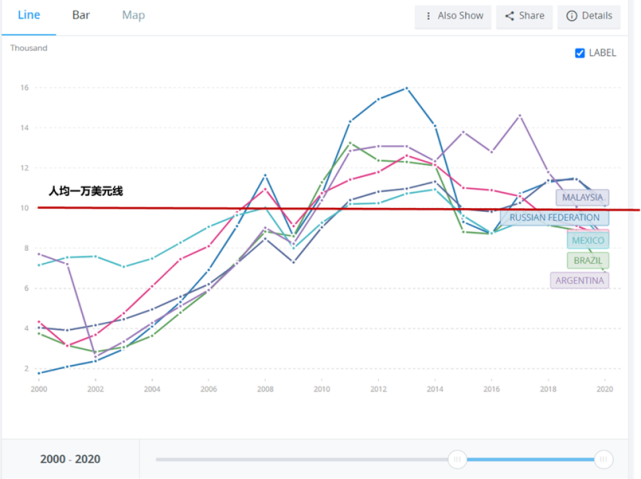This screenshot has width=641, height=479.
Task: Click the info icon on Details button
Action: (x=572, y=16)
